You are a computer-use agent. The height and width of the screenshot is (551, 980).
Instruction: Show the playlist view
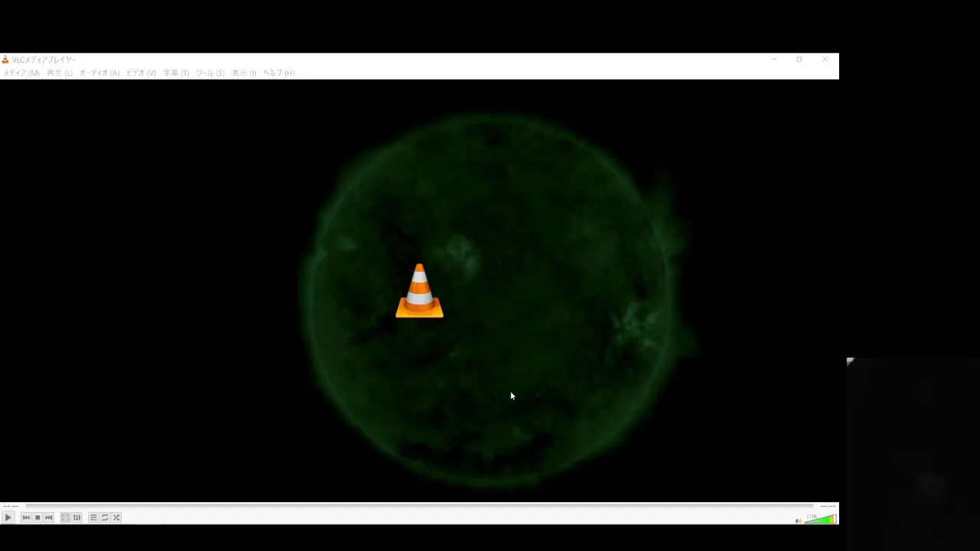click(x=93, y=518)
